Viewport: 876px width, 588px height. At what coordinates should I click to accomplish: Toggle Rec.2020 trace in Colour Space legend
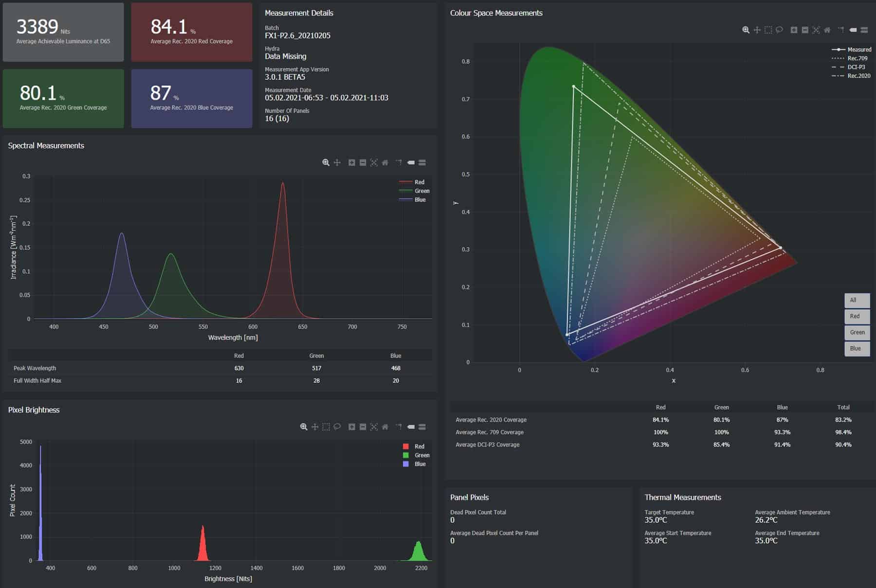[851, 75]
